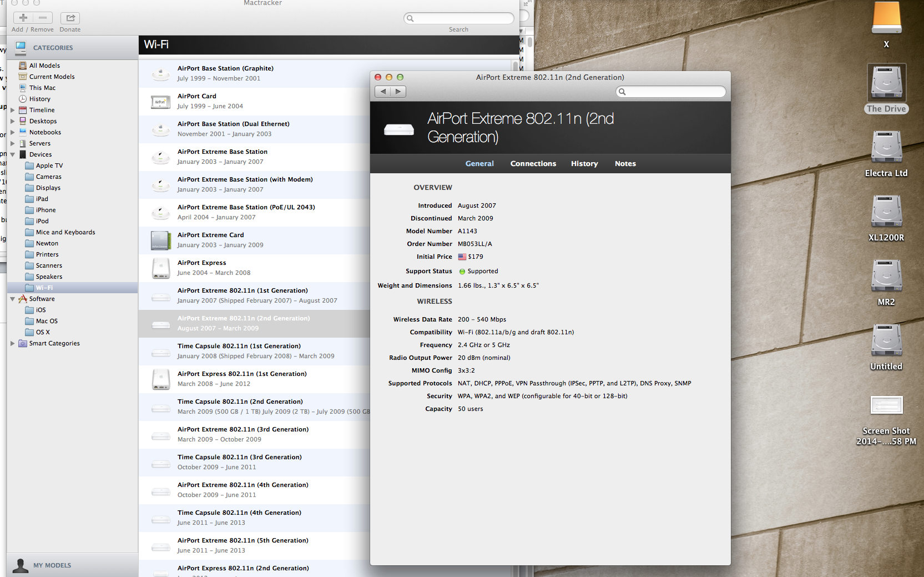Click the Add model plus button
The height and width of the screenshot is (577, 924).
(x=23, y=18)
